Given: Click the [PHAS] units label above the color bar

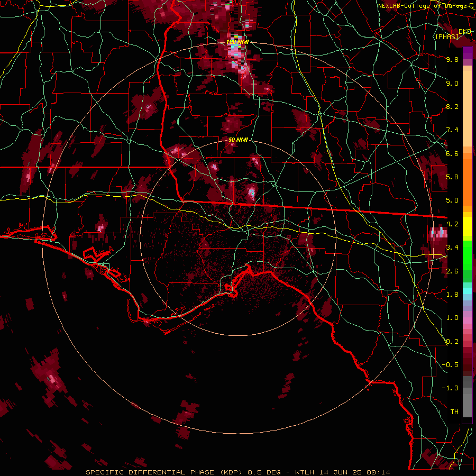Looking at the screenshot, I should click(x=447, y=36).
